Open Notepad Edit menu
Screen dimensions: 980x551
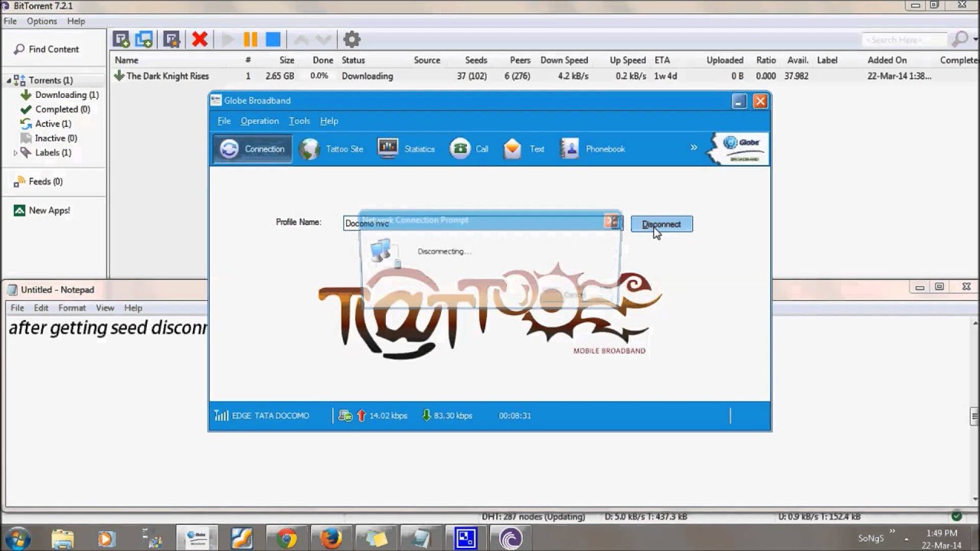[41, 308]
